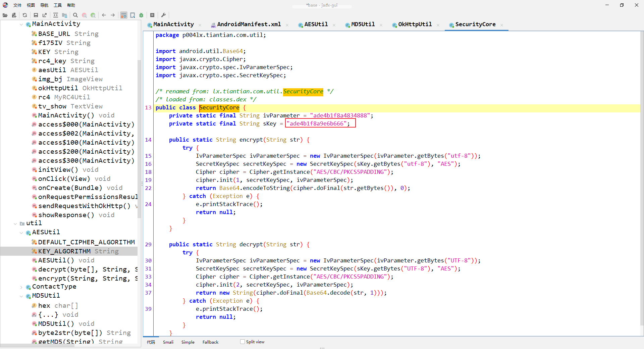
Task: Enable the Split view checkbox
Action: [243, 342]
